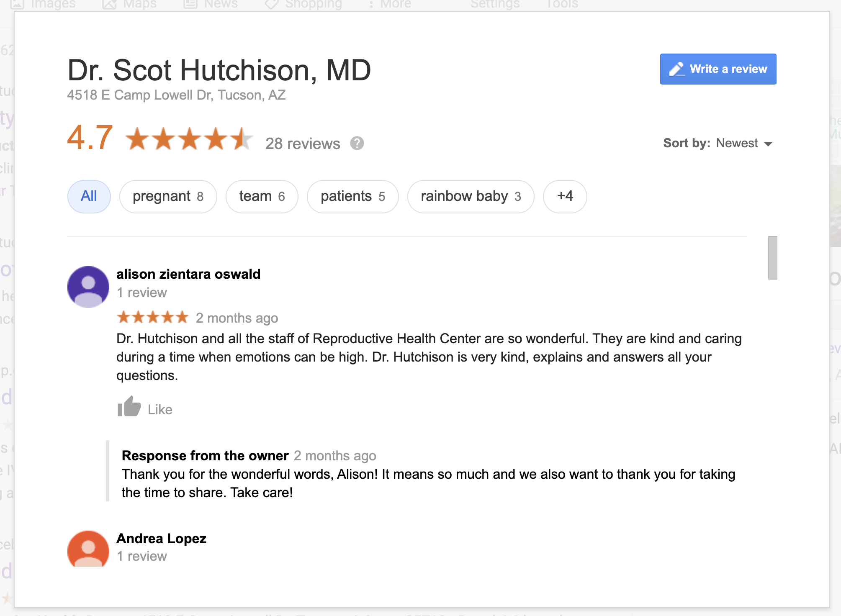841x616 pixels.
Task: Click the 4.7 star rating graphic
Action: [189, 139]
